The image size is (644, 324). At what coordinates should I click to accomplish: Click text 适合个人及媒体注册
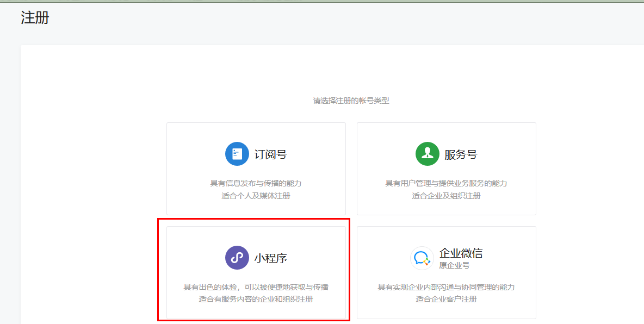pos(256,196)
